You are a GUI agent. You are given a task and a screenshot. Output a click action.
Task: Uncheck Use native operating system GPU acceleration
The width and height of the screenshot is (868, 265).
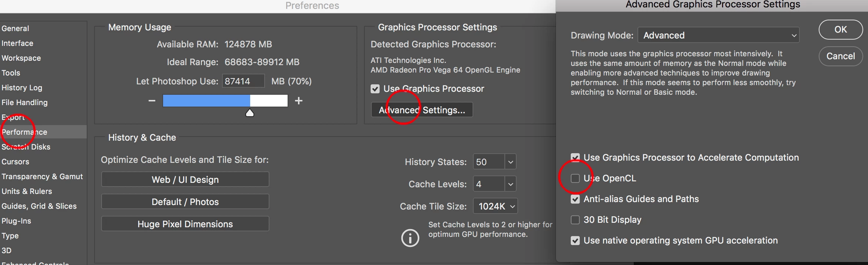coord(575,241)
